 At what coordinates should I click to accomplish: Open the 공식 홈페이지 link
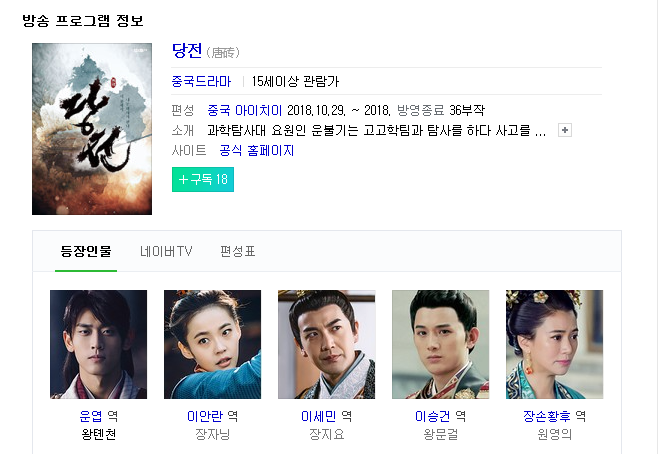click(256, 150)
